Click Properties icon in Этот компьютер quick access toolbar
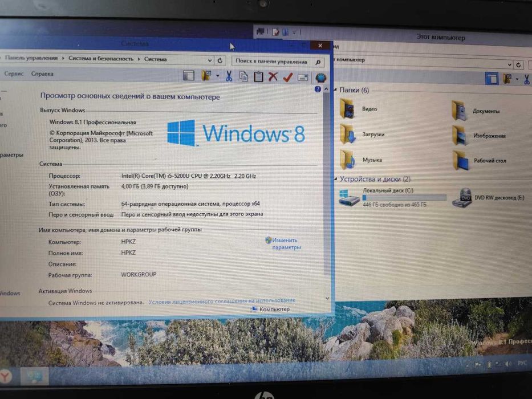The height and width of the screenshot is (399, 532). (x=275, y=32)
